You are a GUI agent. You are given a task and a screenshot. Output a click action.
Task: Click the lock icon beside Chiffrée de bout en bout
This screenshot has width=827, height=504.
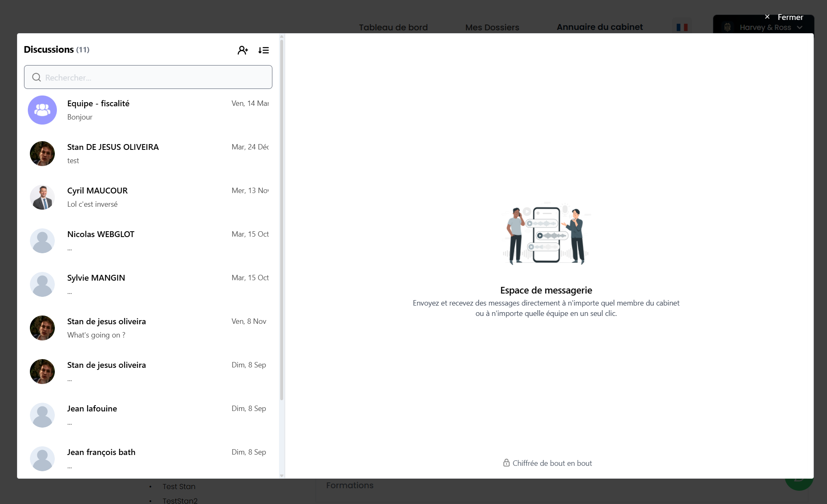point(506,462)
